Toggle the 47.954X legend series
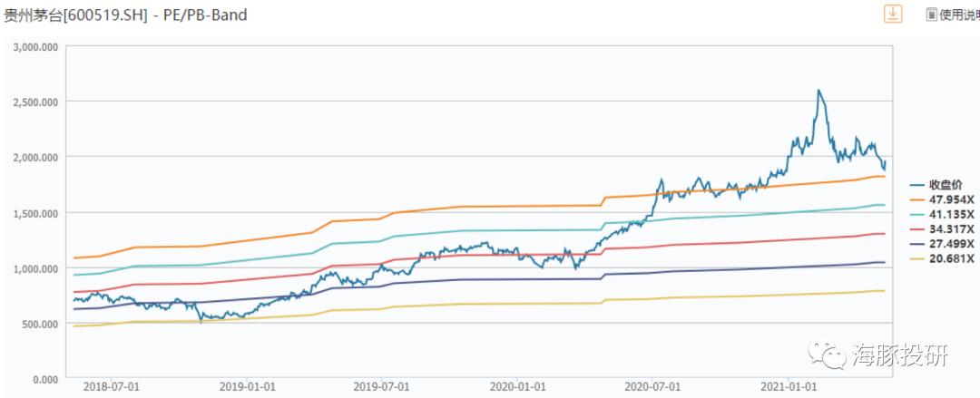 click(x=941, y=199)
